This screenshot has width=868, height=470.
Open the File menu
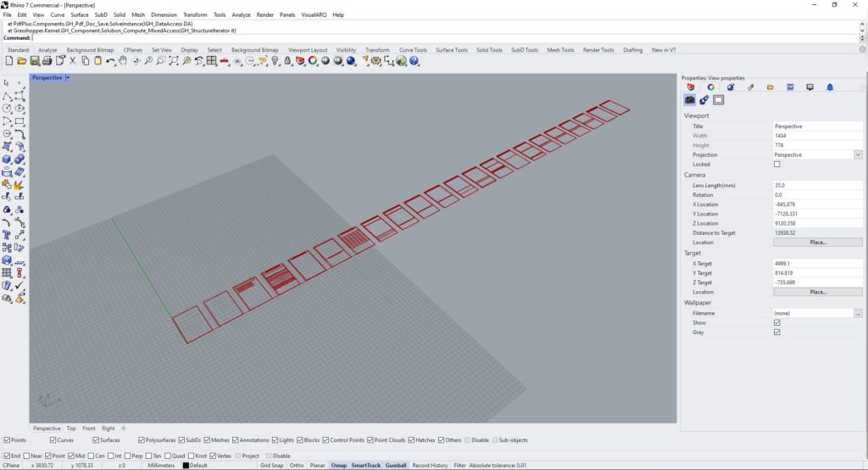(7, 15)
